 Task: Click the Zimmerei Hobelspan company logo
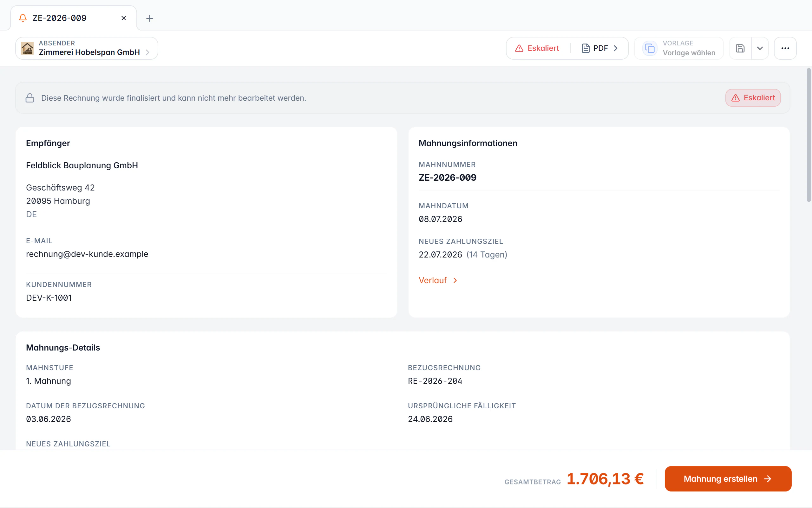(27, 48)
